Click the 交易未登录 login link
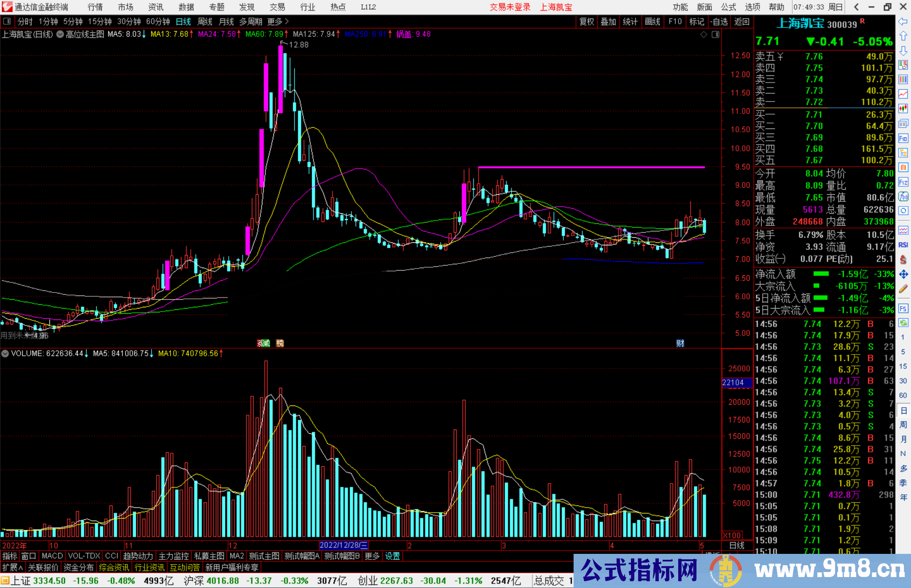 [x=510, y=7]
